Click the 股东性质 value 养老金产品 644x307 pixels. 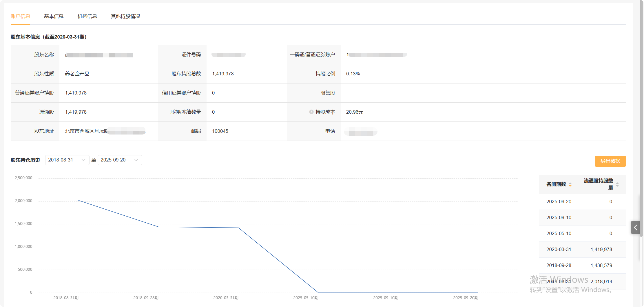[77, 74]
